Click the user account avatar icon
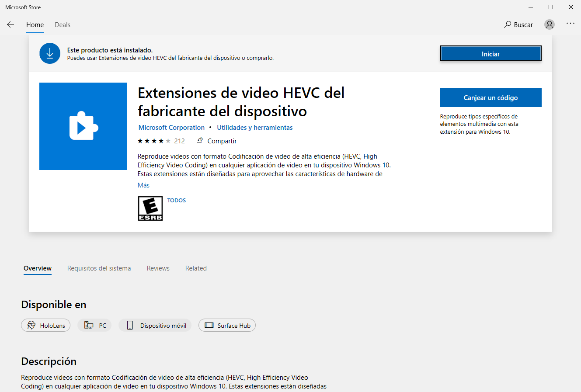The image size is (581, 392). click(x=549, y=24)
